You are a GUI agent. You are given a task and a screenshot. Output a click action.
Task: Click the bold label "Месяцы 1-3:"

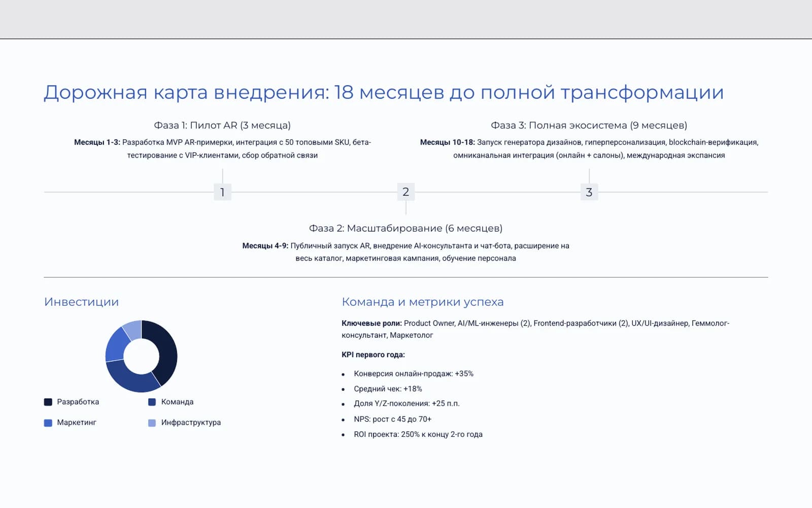(97, 142)
